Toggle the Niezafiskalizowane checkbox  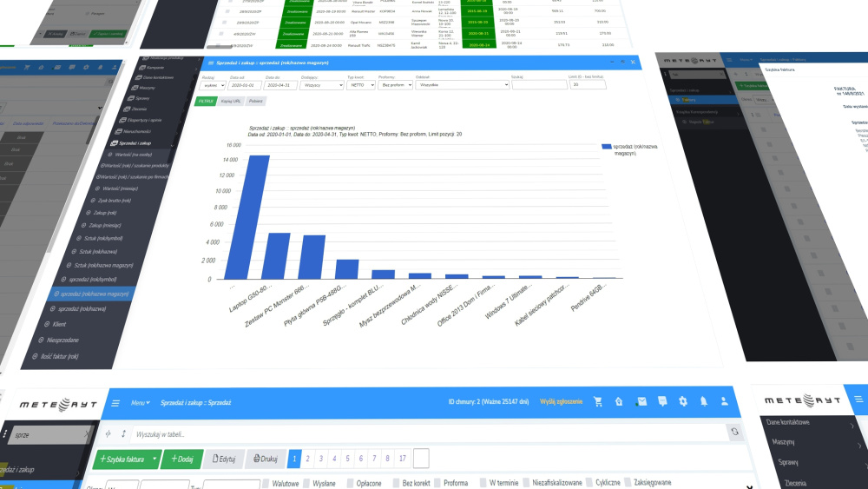527,482
